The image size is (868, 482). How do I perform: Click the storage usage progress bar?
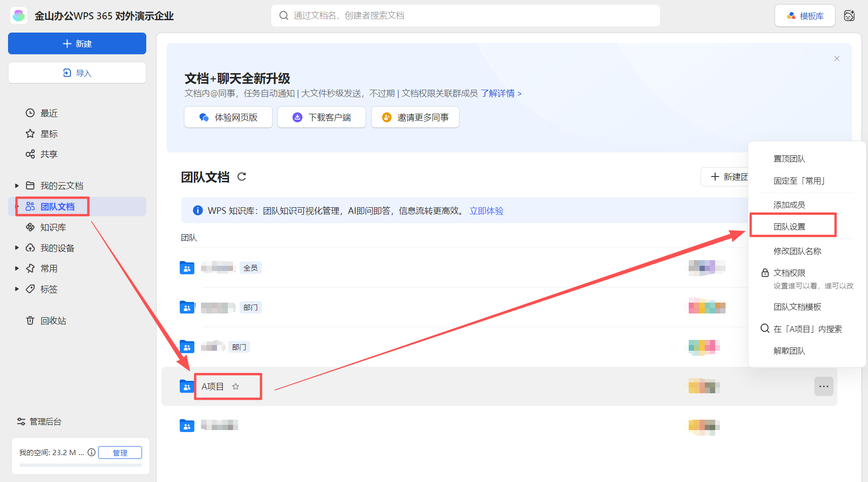[x=81, y=465]
